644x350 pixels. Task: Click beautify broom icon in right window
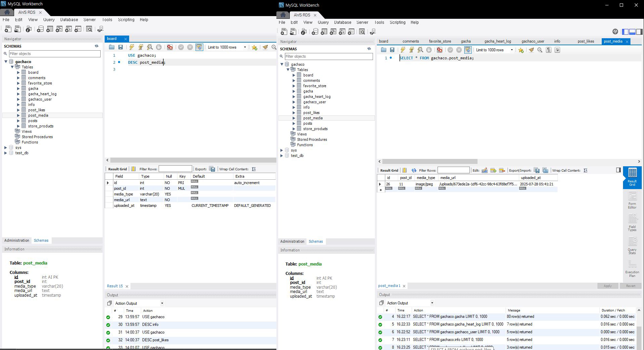(x=531, y=50)
